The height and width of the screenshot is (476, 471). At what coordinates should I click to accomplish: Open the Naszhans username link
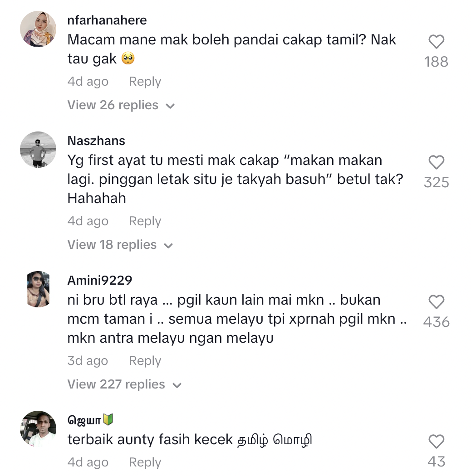click(x=96, y=141)
